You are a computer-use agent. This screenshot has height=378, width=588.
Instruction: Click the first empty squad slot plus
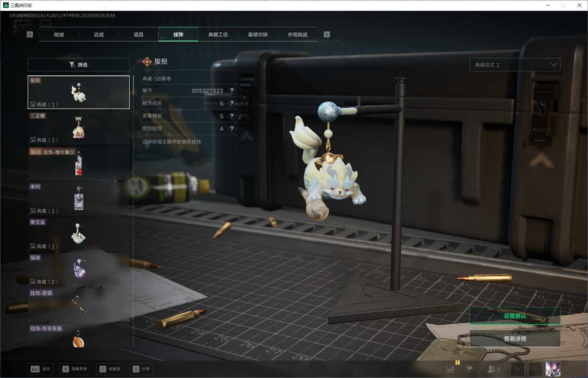[517, 369]
